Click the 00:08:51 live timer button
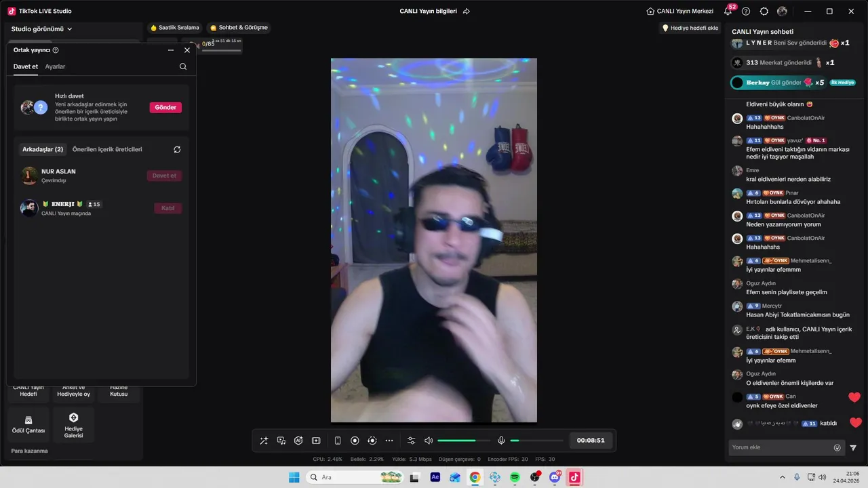868x488 pixels. 591,441
